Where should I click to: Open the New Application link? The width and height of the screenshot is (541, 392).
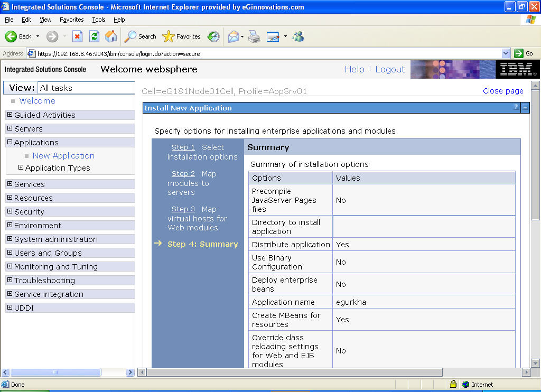coord(63,156)
